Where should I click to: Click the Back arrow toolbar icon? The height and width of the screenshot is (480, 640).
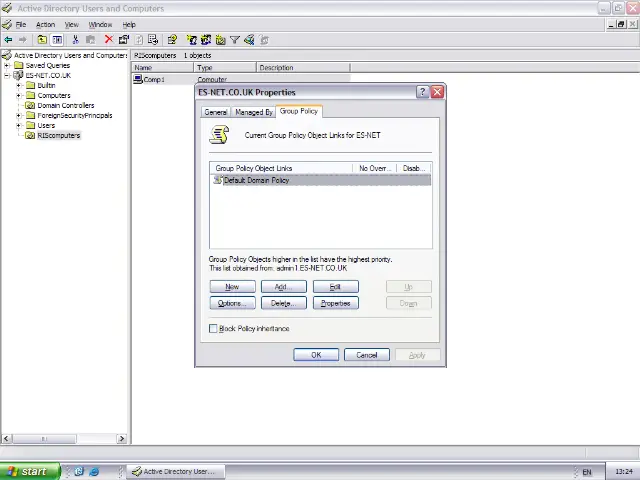(8, 40)
